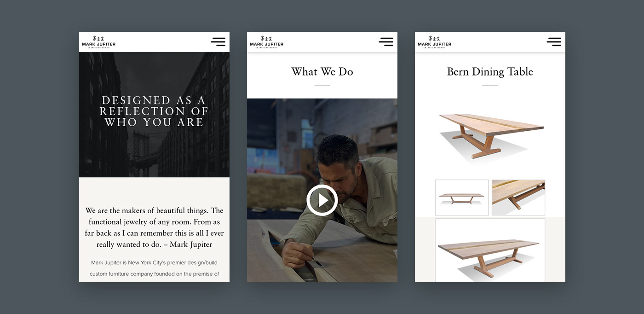Image resolution: width=644 pixels, height=314 pixels.
Task: Select the side-view table thumbnail
Action: (462, 198)
